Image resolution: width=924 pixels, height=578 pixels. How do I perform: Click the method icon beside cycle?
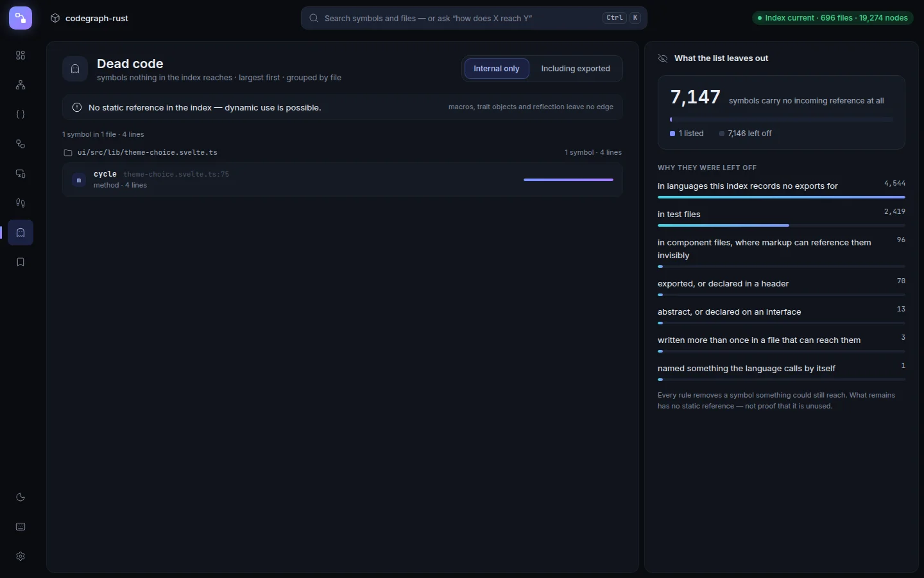pyautogui.click(x=79, y=180)
